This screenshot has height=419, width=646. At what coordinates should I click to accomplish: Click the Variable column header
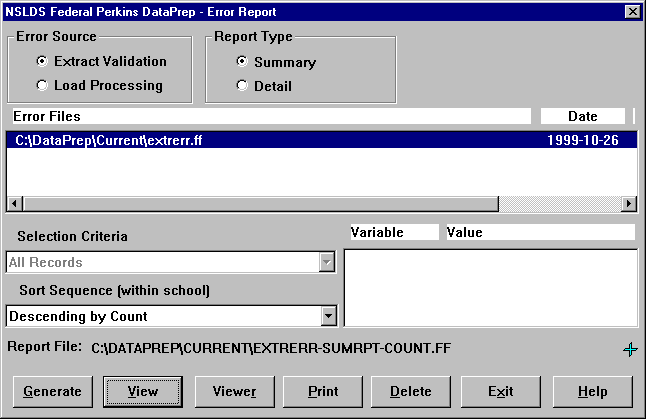pyautogui.click(x=395, y=232)
